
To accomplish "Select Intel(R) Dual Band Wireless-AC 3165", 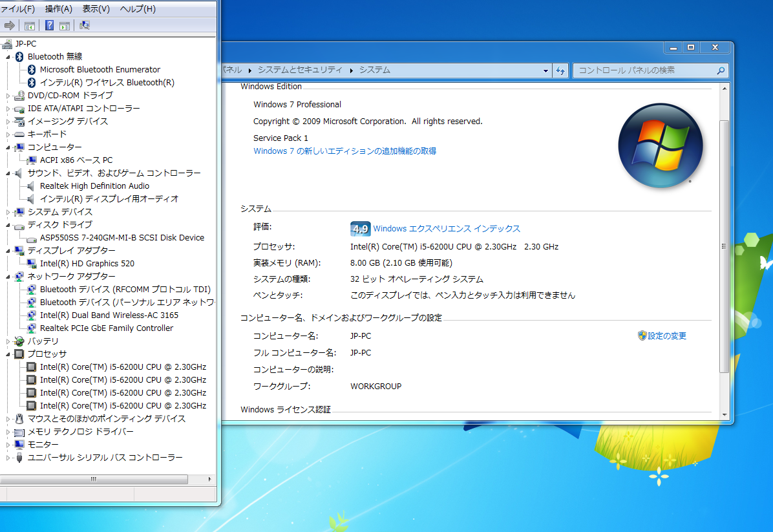I will pyautogui.click(x=109, y=315).
